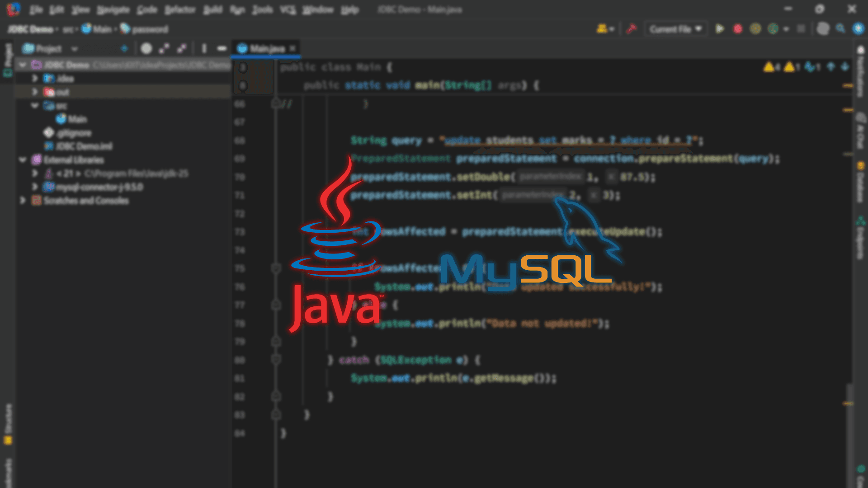
Task: Switch to the Main.java editor tab
Action: tap(264, 48)
